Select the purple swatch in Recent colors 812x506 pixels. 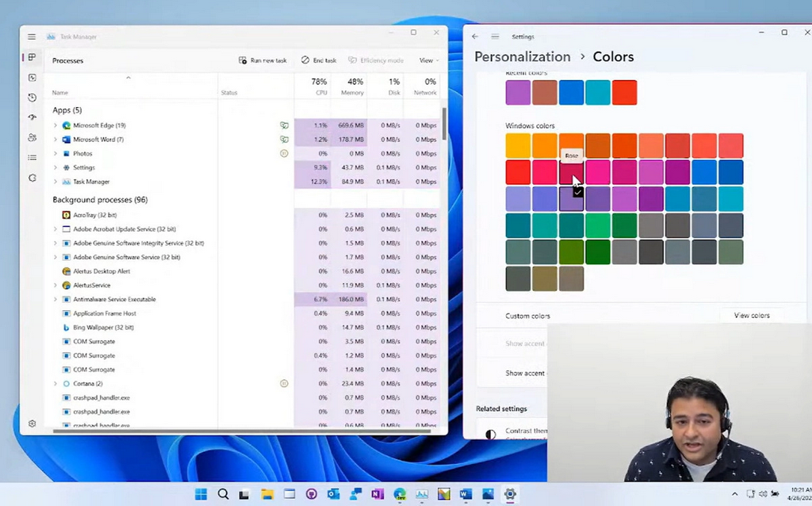518,93
